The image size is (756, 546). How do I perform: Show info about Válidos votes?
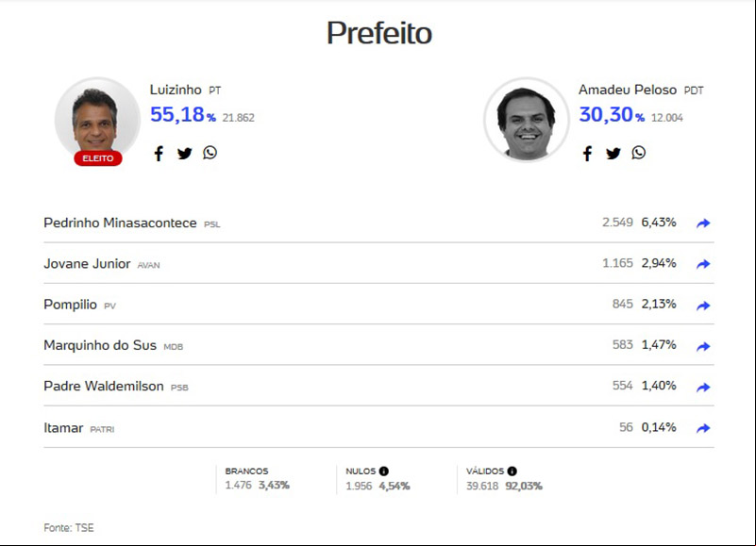512,472
